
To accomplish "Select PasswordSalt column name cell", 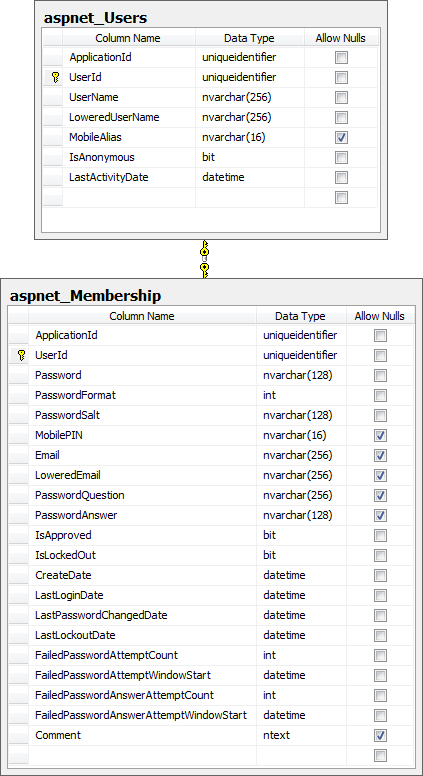I will coord(142,415).
